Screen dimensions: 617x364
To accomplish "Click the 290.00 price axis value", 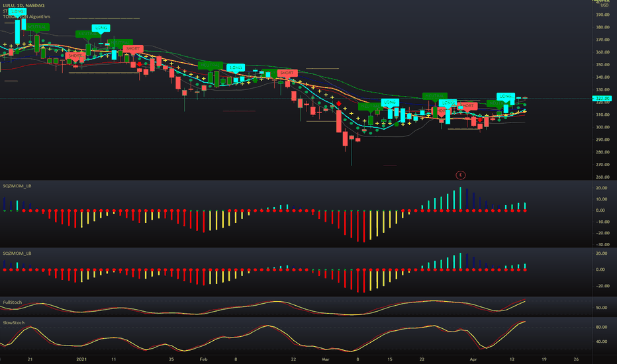I will [x=602, y=140].
